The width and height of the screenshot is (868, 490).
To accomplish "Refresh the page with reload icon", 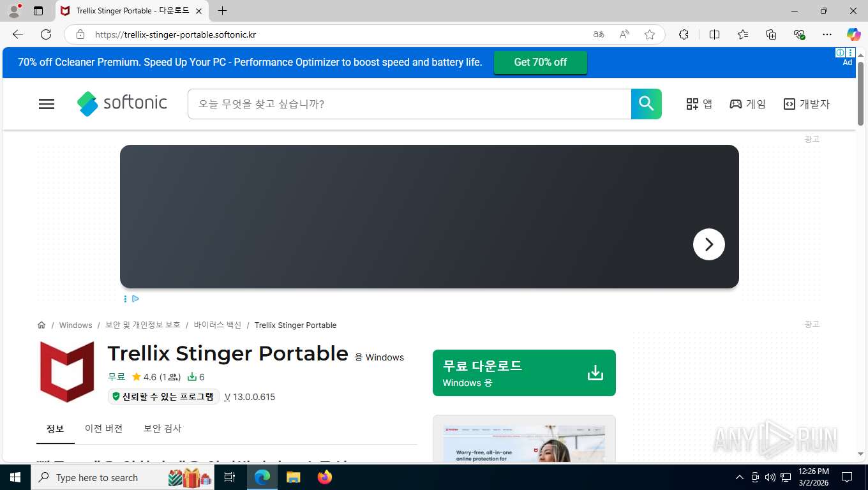I will point(46,34).
